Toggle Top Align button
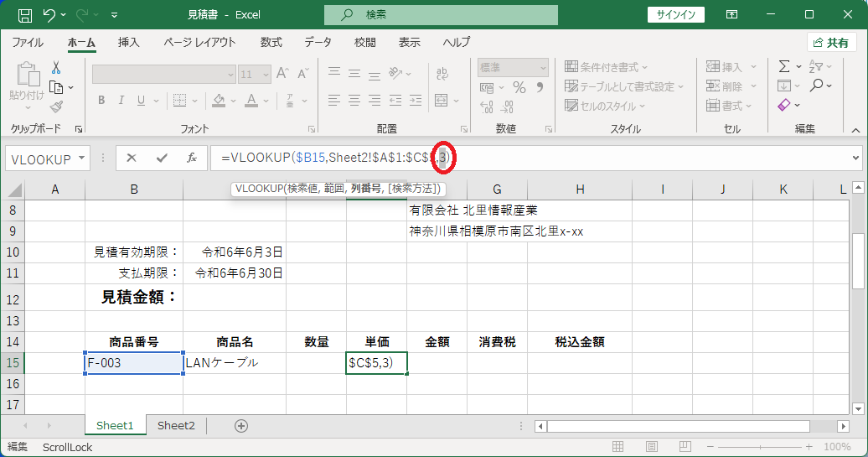The height and width of the screenshot is (457, 868). coord(334,73)
